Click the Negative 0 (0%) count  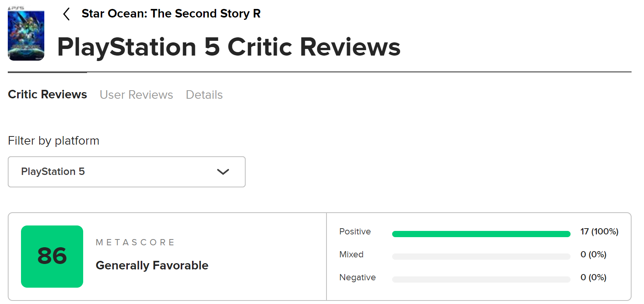tap(593, 278)
